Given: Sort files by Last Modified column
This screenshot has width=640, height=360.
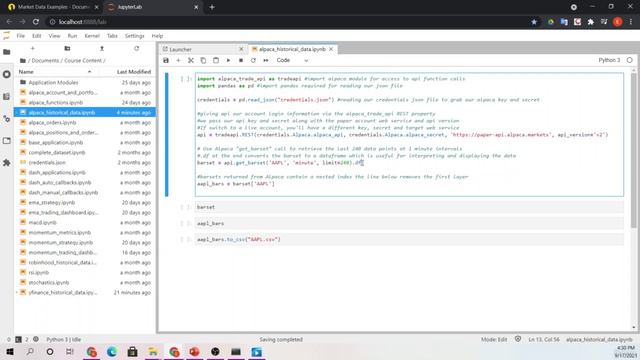Looking at the screenshot, I should [133, 72].
